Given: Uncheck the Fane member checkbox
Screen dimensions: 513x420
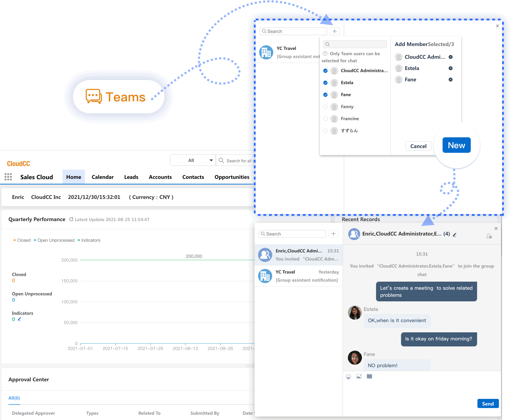Looking at the screenshot, I should tap(325, 95).
